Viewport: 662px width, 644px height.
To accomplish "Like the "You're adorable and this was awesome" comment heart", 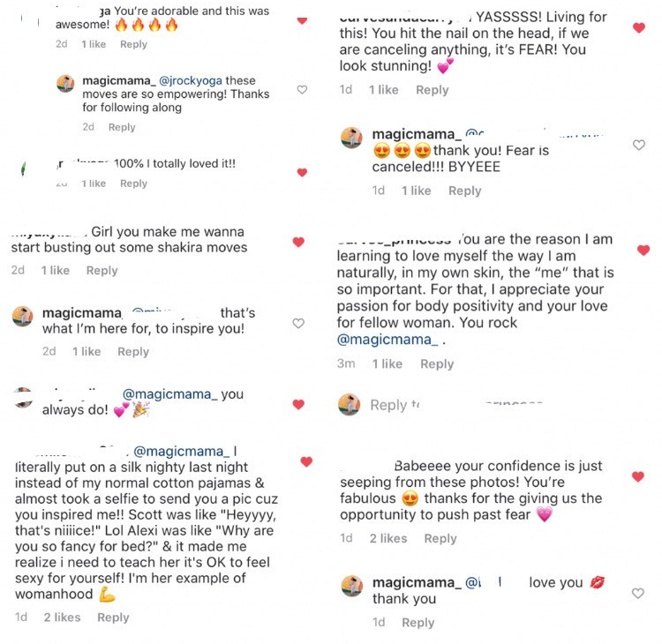I will coord(302,20).
